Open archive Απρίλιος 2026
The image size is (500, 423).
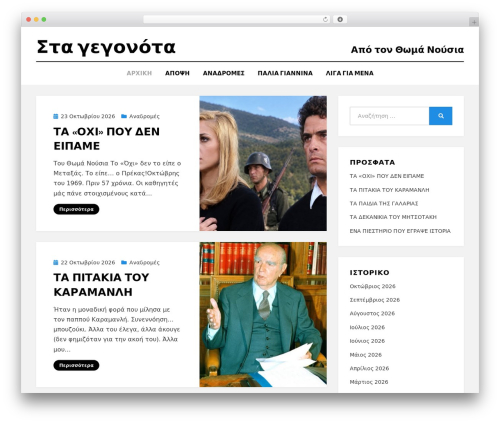(369, 368)
